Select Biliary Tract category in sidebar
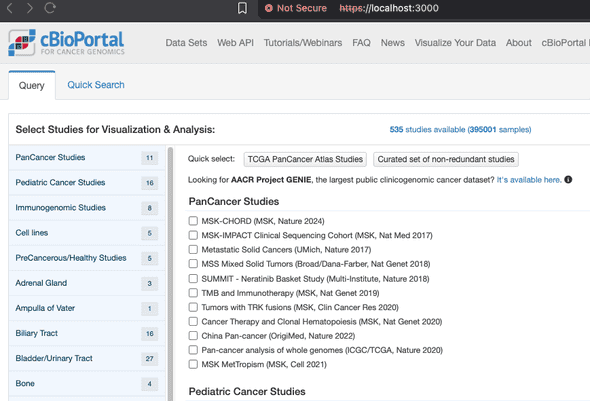The image size is (590, 401). pyautogui.click(x=87, y=333)
